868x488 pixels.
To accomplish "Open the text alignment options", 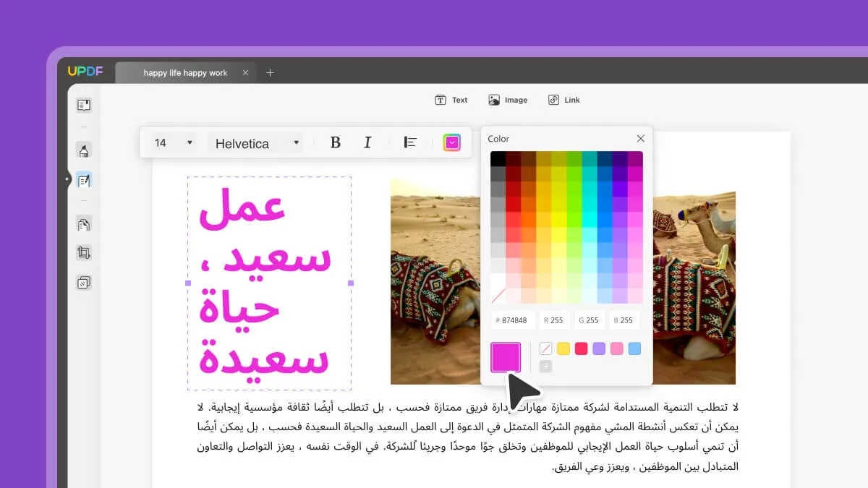I will pyautogui.click(x=409, y=142).
